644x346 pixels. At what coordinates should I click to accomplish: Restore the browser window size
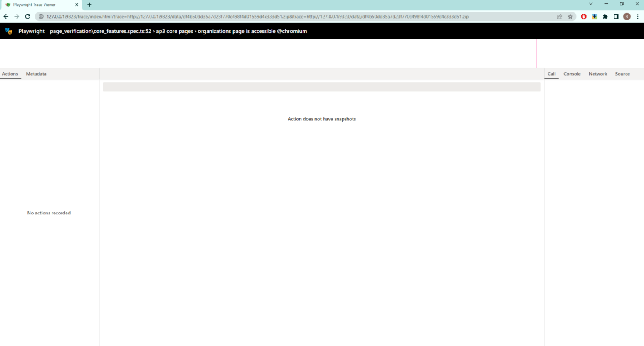click(622, 4)
